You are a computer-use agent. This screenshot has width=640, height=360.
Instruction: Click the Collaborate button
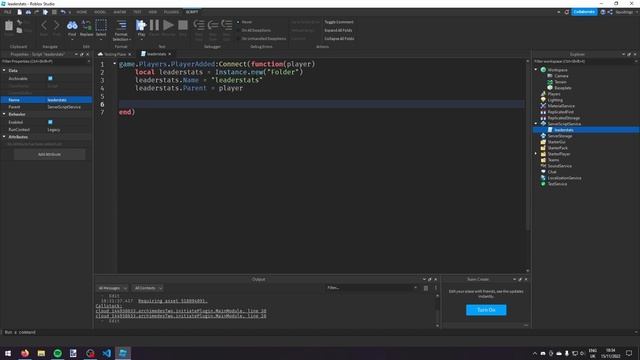click(x=584, y=12)
